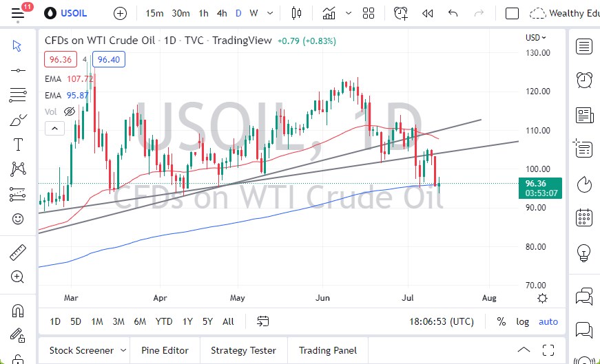This screenshot has height=364, width=600.
Task: Select the measure ruler tool
Action: (x=18, y=253)
